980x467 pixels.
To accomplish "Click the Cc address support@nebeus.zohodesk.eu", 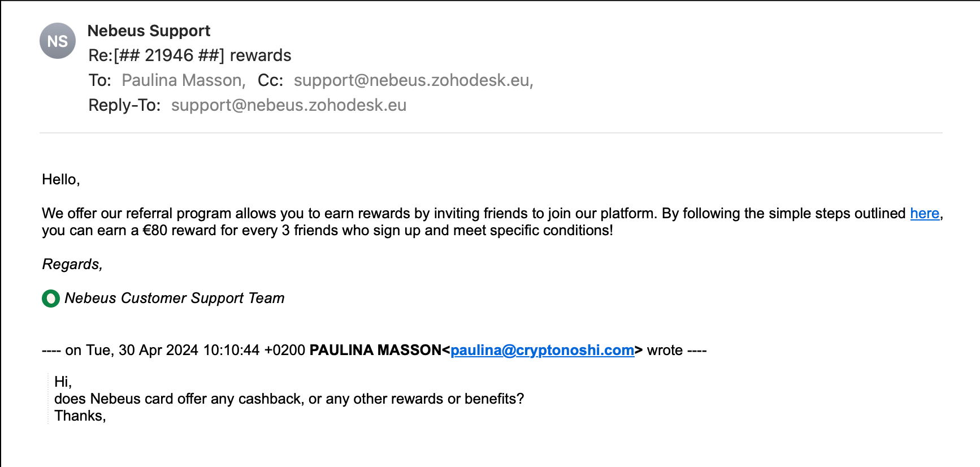I will coord(413,80).
